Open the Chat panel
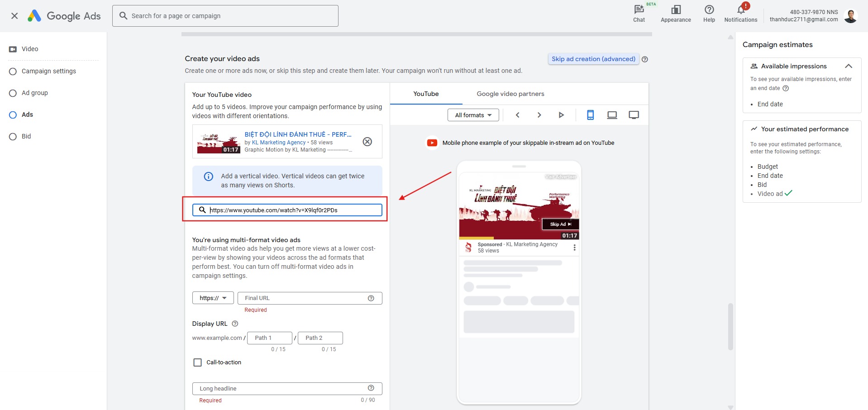This screenshot has height=410, width=868. click(x=638, y=13)
